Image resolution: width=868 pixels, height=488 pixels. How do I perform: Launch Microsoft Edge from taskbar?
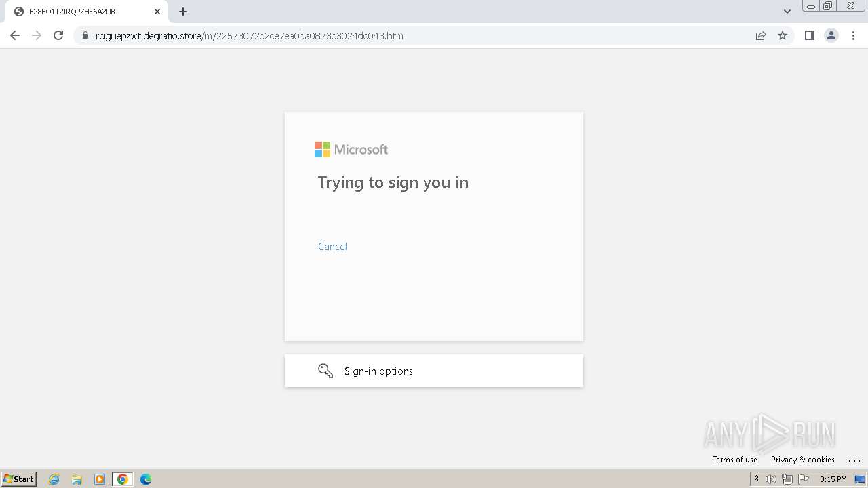[x=146, y=479]
